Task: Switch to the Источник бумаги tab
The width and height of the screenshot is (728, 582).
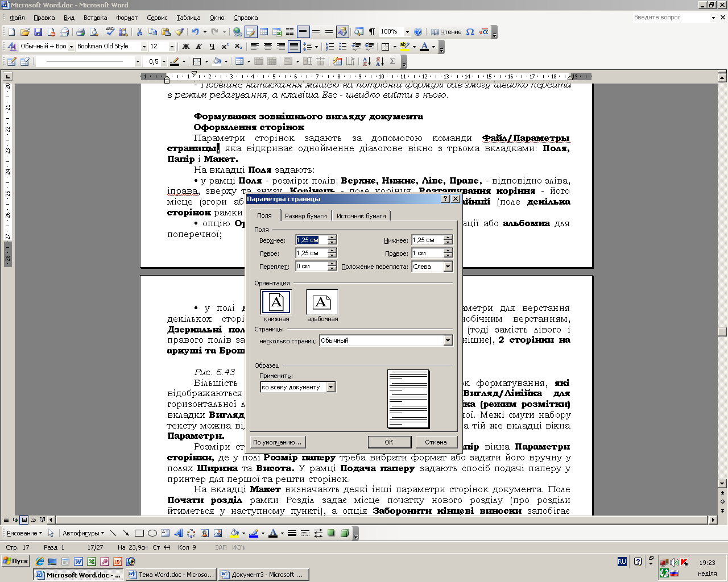Action: pyautogui.click(x=361, y=216)
